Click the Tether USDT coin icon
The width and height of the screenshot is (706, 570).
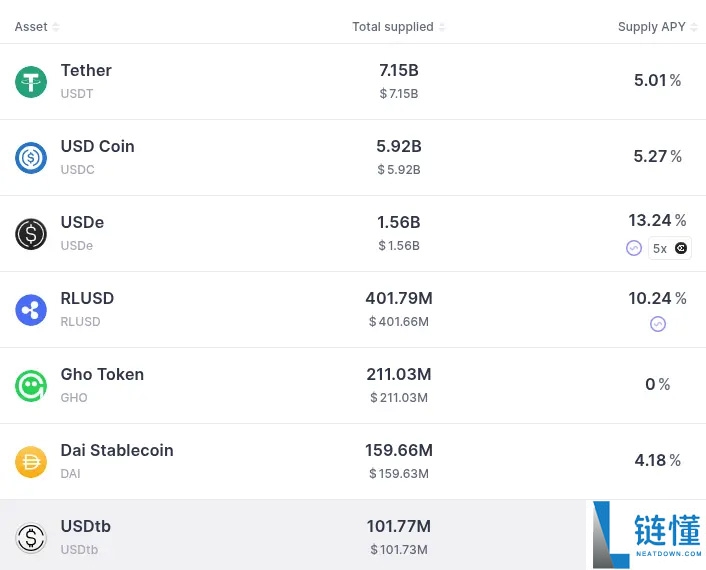point(31,82)
